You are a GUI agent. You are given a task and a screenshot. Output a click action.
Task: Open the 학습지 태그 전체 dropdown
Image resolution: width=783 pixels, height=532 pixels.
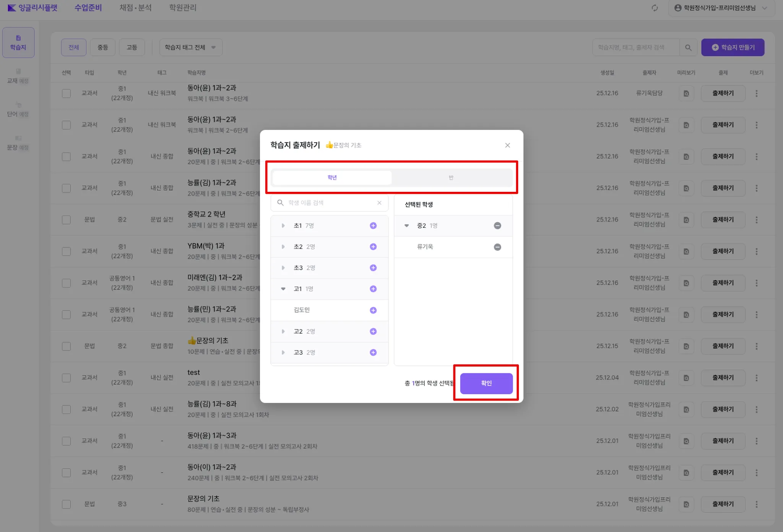pyautogui.click(x=190, y=47)
